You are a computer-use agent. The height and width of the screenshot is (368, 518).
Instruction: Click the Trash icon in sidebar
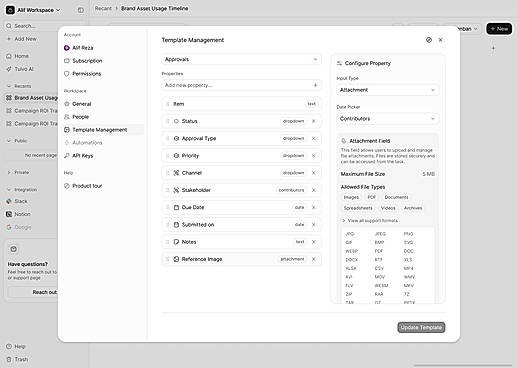(x=9, y=360)
